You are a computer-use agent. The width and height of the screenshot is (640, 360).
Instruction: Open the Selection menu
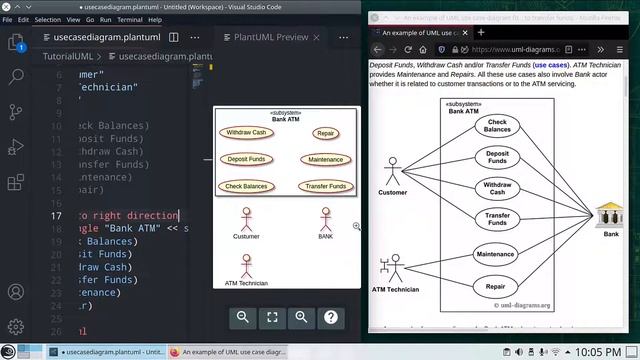[47, 20]
